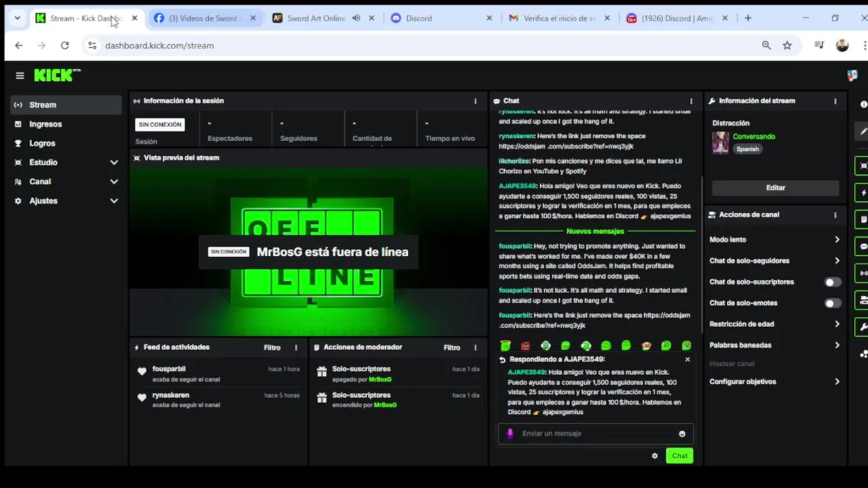Open the zoom magnifier icon in the address bar
Viewport: 868px width, 488px height.
(x=766, y=45)
